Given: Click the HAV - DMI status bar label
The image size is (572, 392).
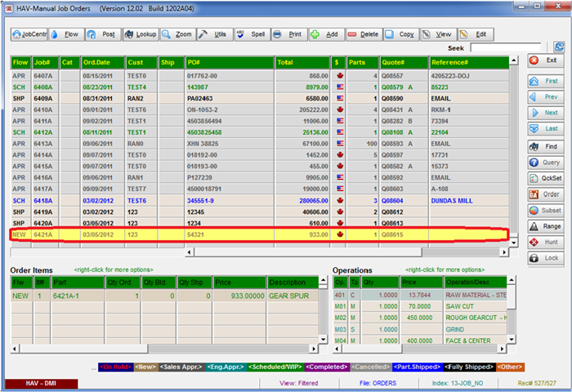Looking at the screenshot, I should coord(41,383).
